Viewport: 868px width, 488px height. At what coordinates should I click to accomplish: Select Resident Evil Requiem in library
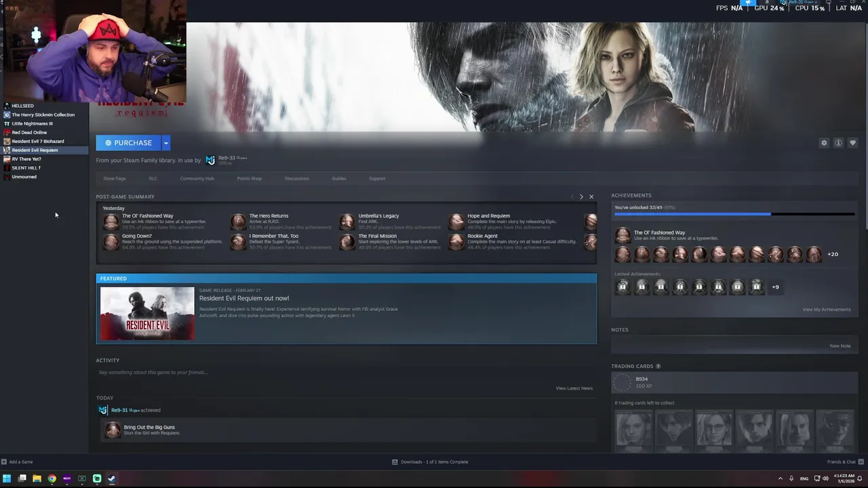[44, 150]
